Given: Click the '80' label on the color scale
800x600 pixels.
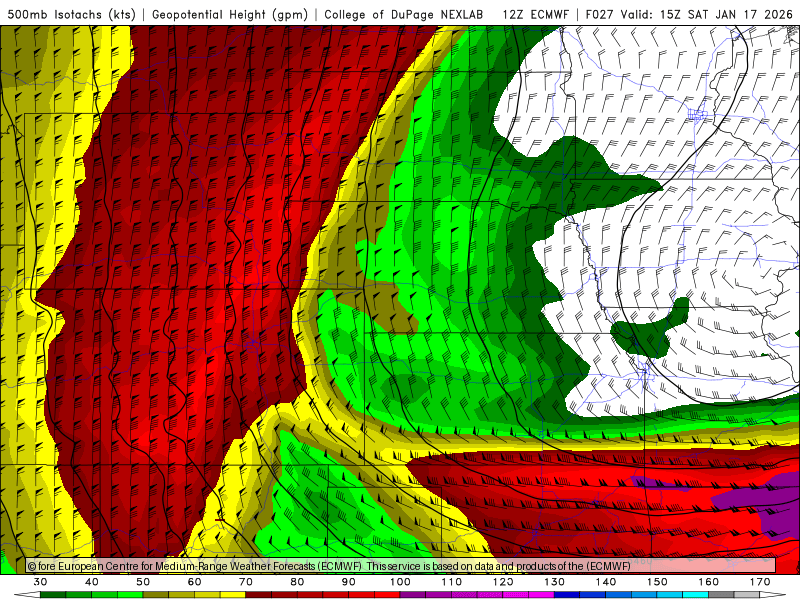Looking at the screenshot, I should point(297,582).
